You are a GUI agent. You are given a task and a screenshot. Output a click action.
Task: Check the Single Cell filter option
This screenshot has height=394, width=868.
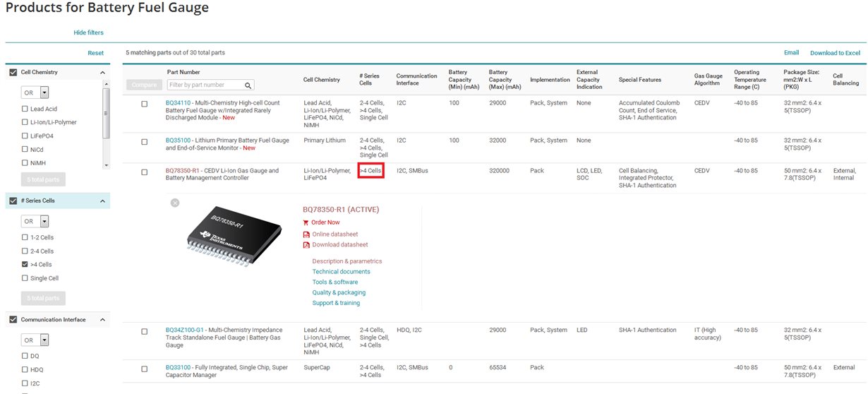pos(25,278)
